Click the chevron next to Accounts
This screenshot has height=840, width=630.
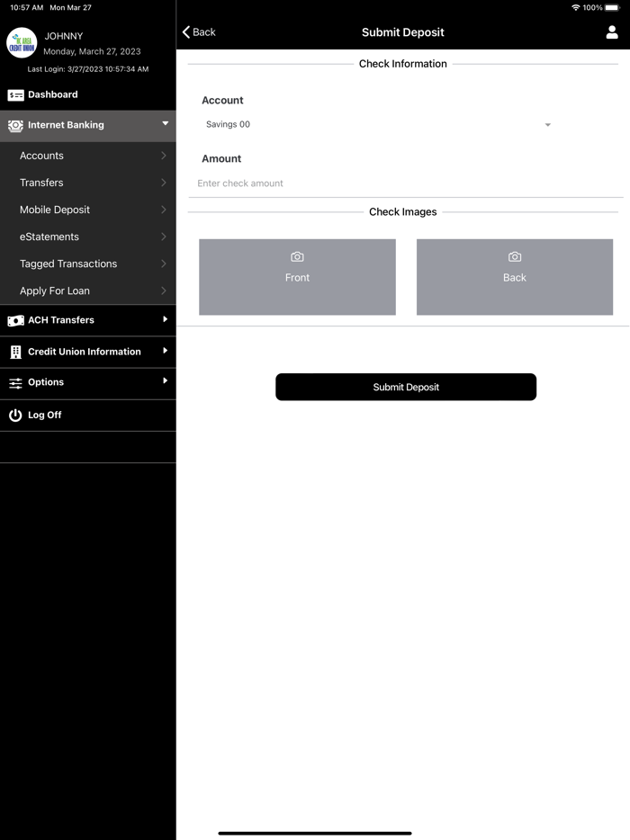pyautogui.click(x=164, y=156)
